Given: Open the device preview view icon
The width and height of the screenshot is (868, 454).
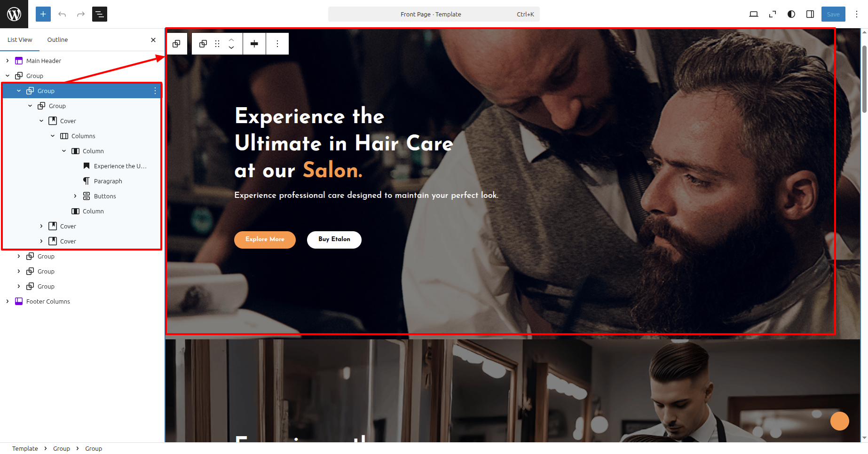Looking at the screenshot, I should click(x=754, y=14).
